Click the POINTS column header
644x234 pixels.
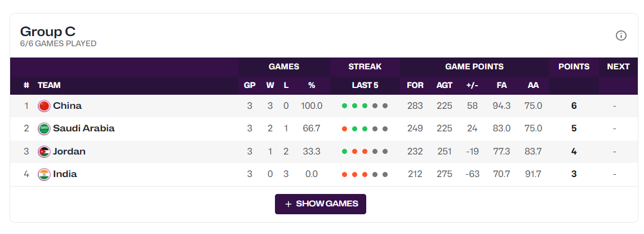coord(574,67)
